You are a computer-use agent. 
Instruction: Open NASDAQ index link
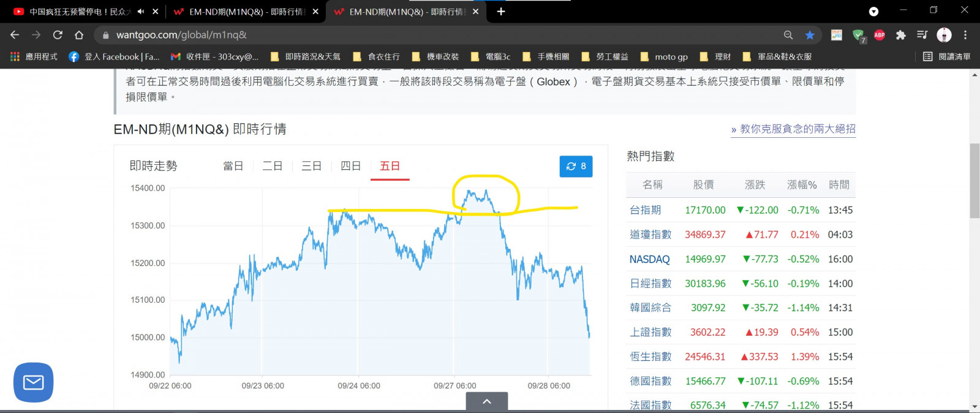click(x=650, y=259)
